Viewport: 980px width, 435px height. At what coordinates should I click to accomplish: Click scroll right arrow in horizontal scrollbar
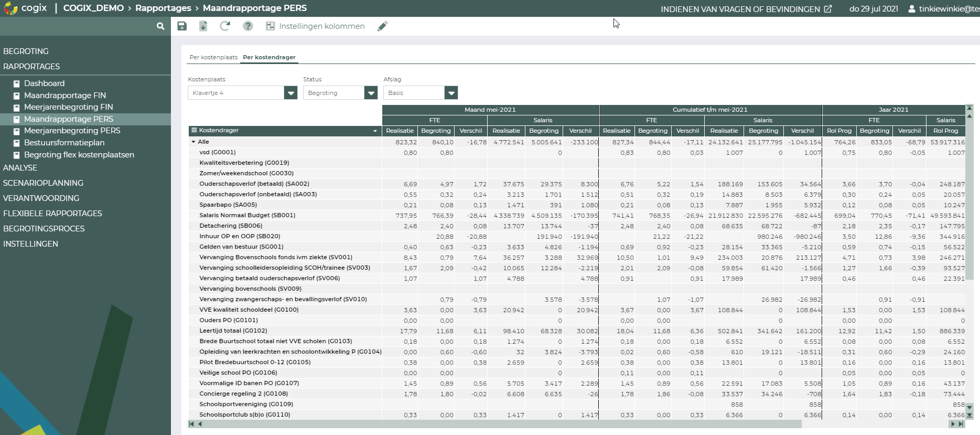[953, 424]
